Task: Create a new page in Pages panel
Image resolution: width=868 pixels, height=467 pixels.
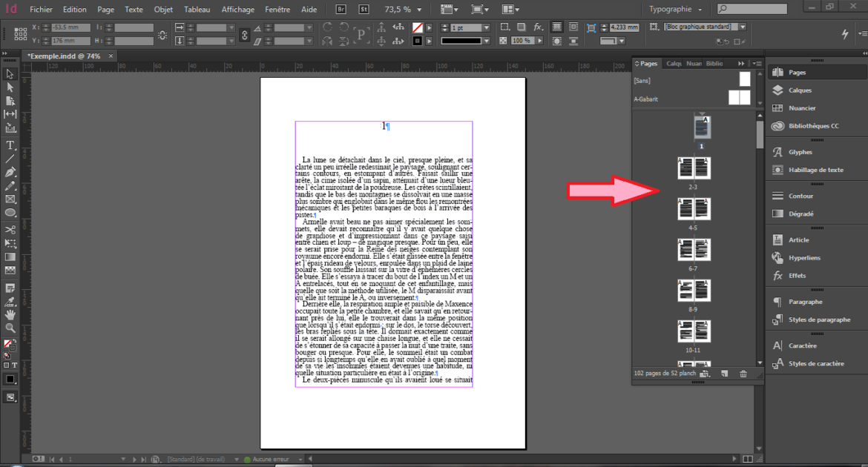Action: tap(724, 374)
